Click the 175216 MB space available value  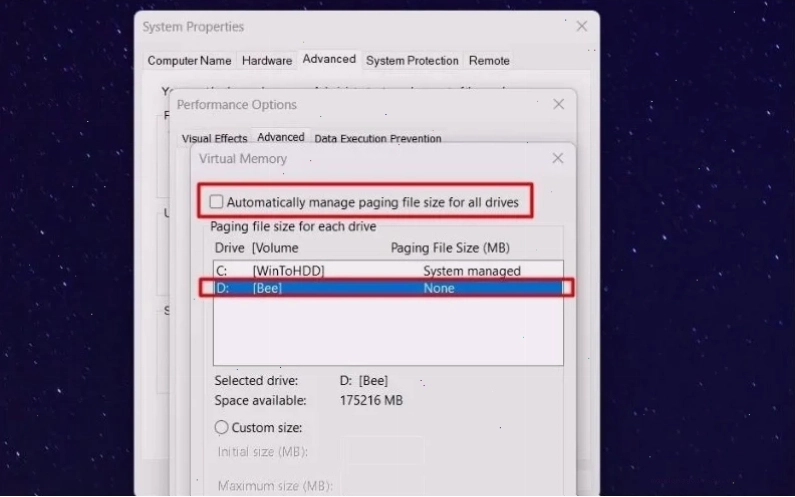tap(371, 401)
